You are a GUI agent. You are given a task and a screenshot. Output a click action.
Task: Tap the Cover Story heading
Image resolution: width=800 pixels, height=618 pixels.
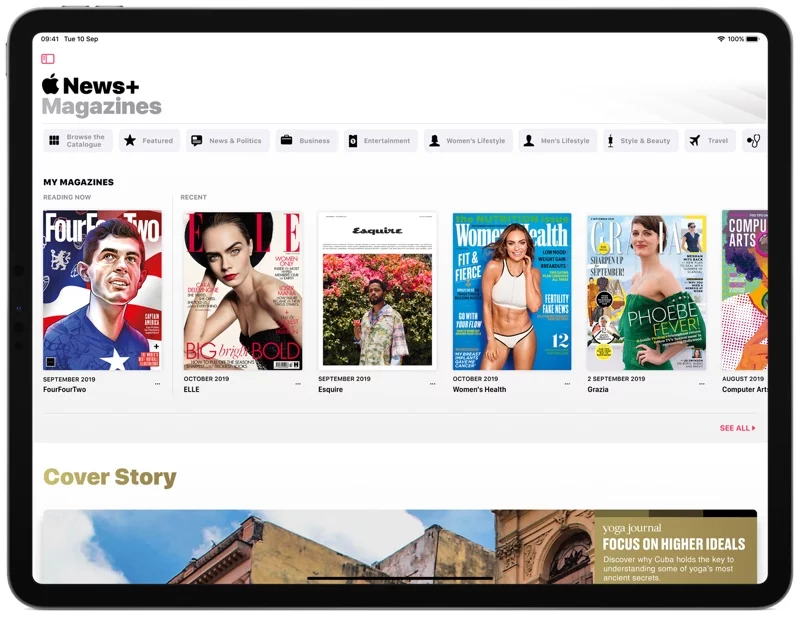click(x=110, y=477)
